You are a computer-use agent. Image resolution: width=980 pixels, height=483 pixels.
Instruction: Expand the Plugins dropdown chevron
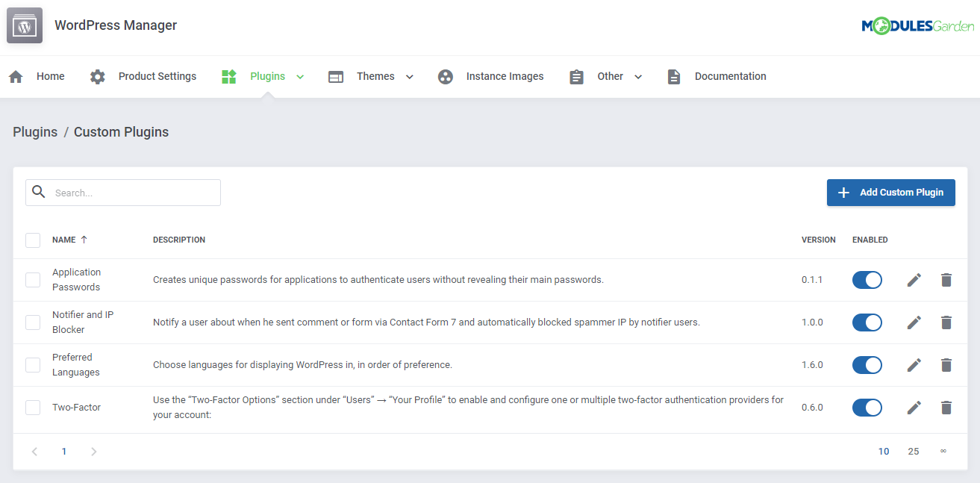click(300, 77)
